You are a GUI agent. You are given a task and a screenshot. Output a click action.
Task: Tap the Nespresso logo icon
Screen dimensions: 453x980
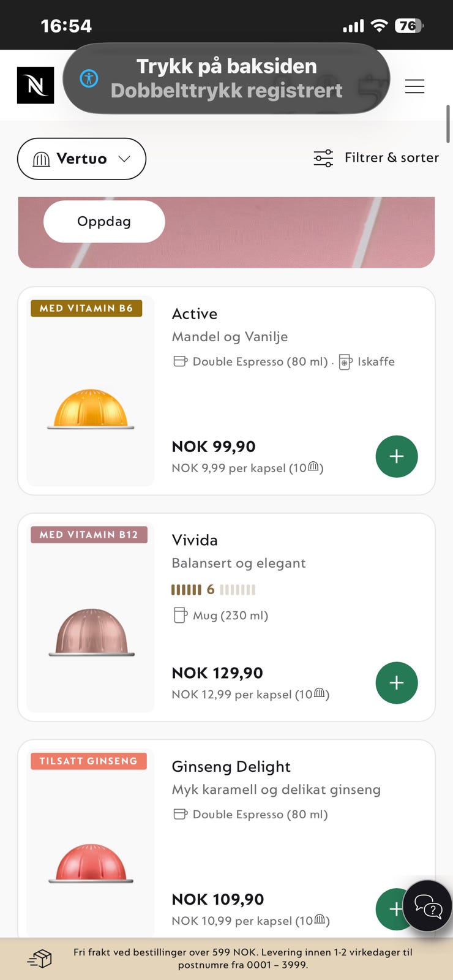click(36, 85)
